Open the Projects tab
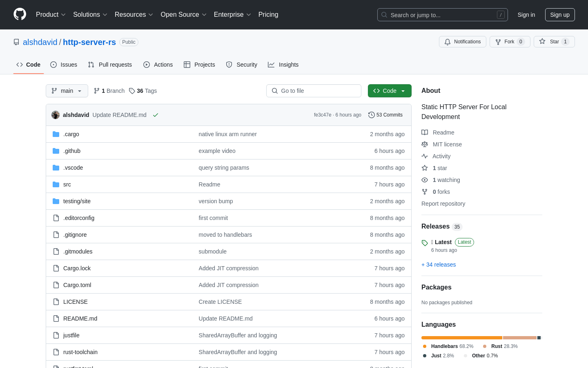 coord(199,65)
